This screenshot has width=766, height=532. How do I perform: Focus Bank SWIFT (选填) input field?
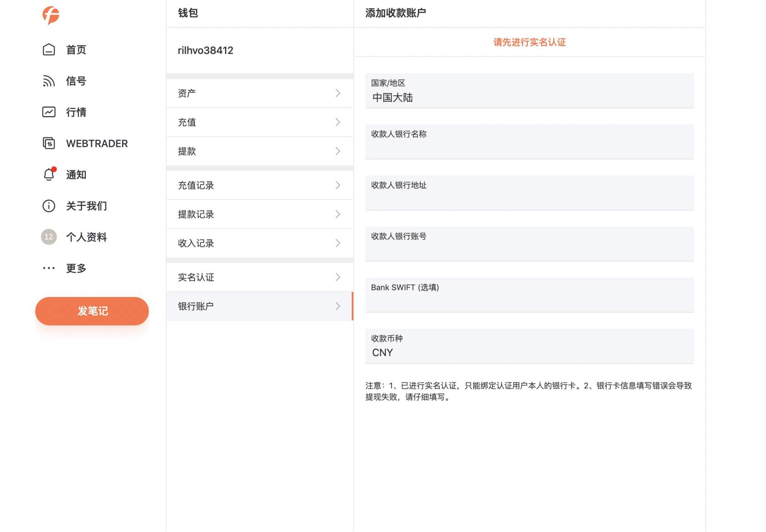530,295
